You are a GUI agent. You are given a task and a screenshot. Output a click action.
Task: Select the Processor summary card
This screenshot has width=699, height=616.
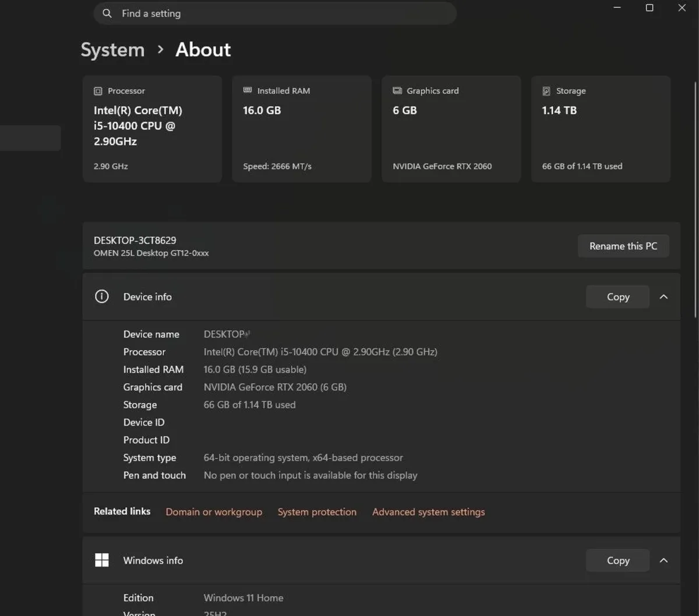pyautogui.click(x=152, y=129)
